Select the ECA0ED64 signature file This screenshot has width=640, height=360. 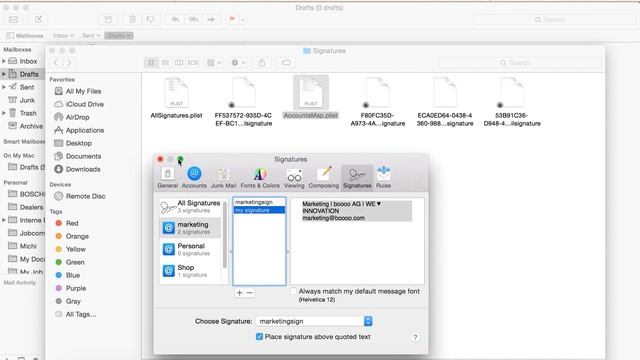(x=445, y=102)
